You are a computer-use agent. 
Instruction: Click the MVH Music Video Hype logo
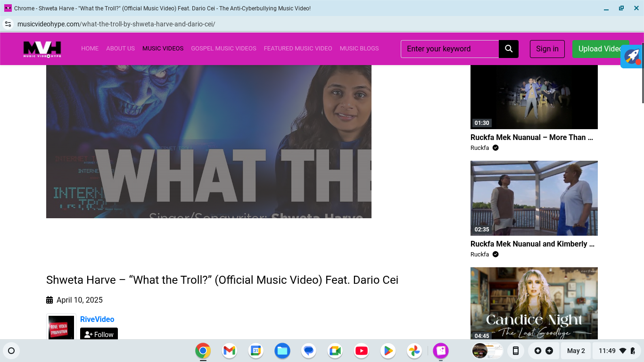pyautogui.click(x=42, y=49)
